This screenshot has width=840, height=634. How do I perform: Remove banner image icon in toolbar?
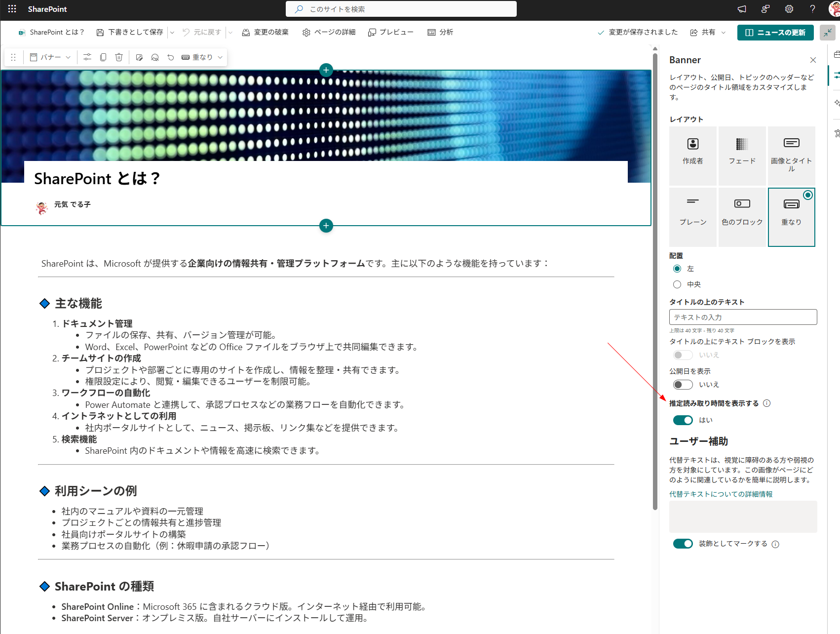(155, 57)
